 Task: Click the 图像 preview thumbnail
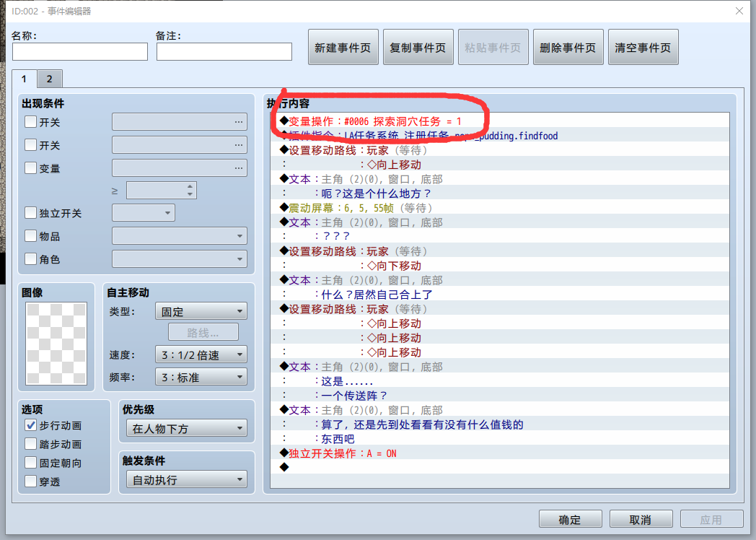[56, 343]
